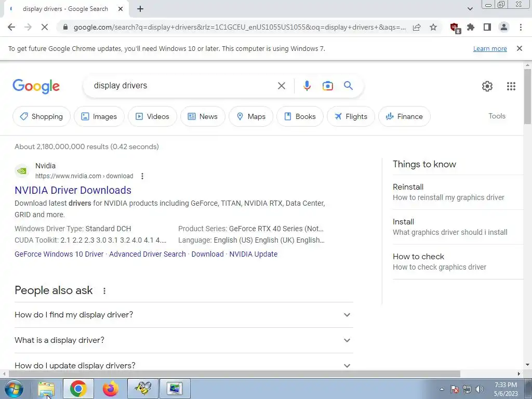Clear the search box text
Image resolution: width=532 pixels, height=399 pixels.
(x=282, y=86)
